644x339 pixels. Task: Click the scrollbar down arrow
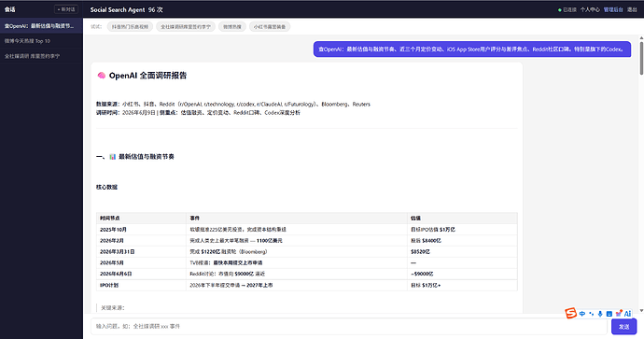click(x=641, y=311)
